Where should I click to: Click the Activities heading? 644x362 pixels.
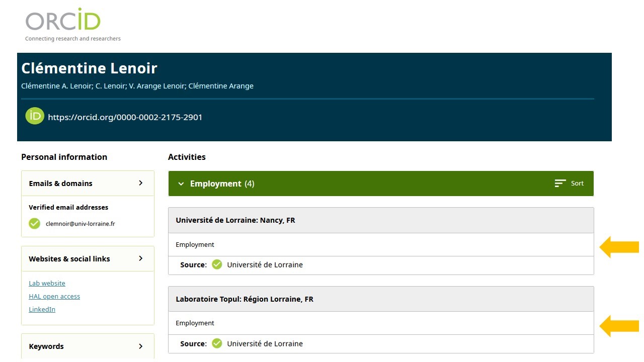pos(187,157)
